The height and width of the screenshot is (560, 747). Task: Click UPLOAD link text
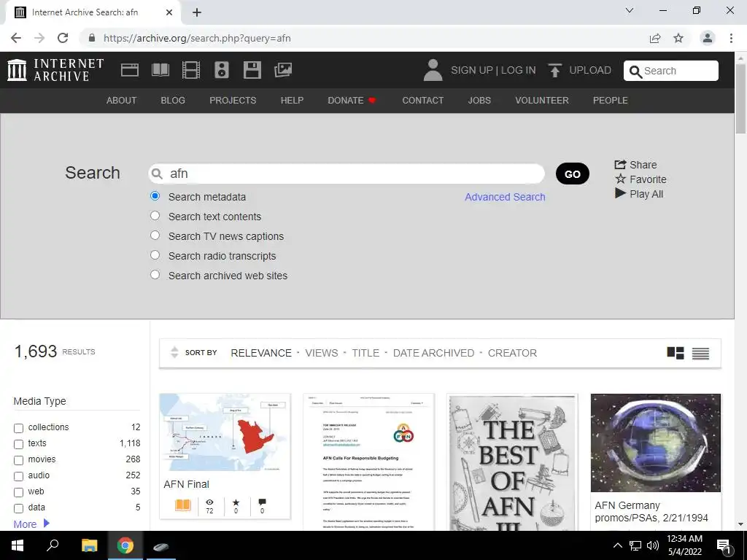pyautogui.click(x=589, y=71)
